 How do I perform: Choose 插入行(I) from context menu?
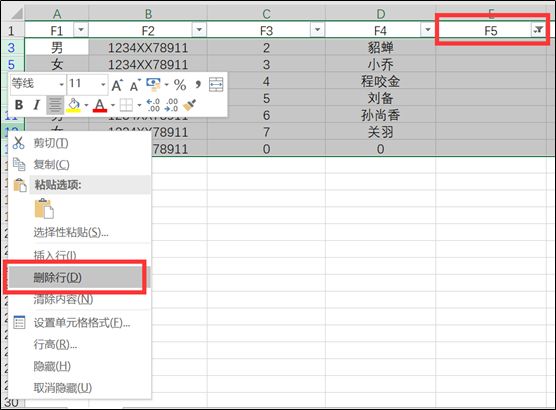[80, 255]
